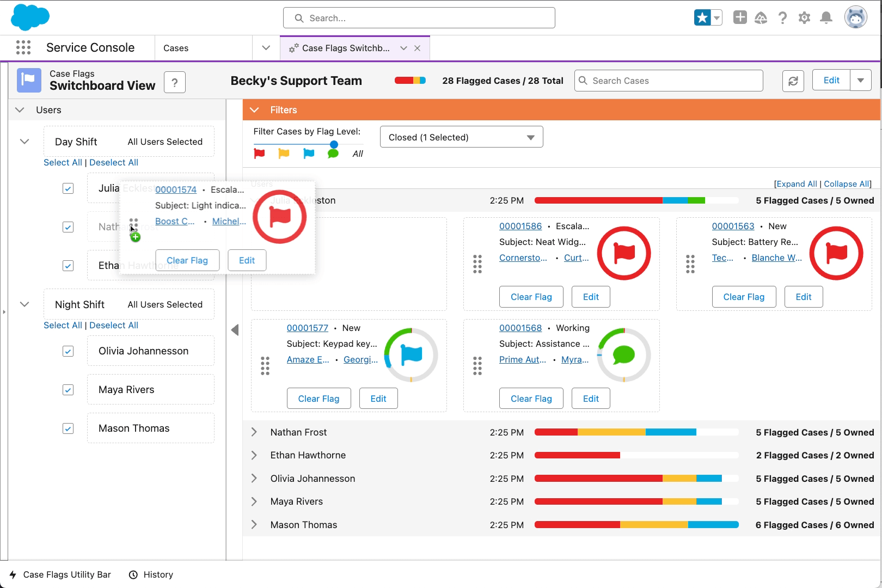
Task: Uncheck Olivia Johannesson's checkbox
Action: (x=68, y=351)
